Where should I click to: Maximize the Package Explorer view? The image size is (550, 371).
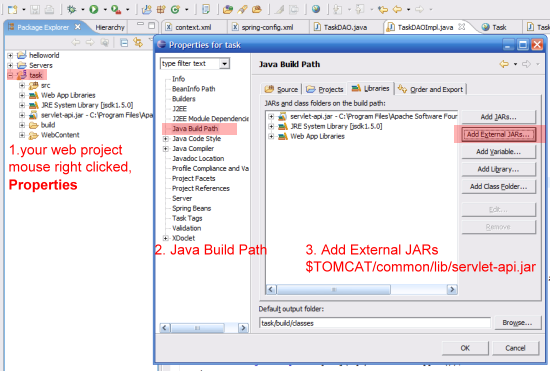(x=152, y=26)
